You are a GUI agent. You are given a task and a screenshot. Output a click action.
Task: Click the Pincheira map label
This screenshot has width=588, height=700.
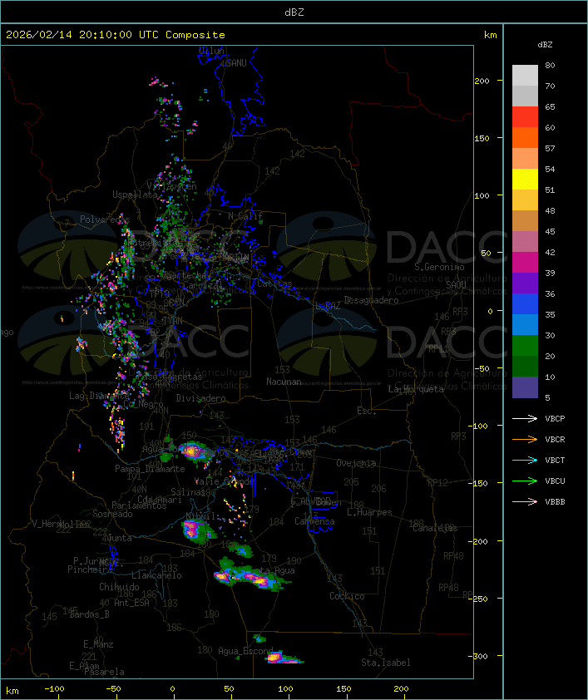(90, 569)
